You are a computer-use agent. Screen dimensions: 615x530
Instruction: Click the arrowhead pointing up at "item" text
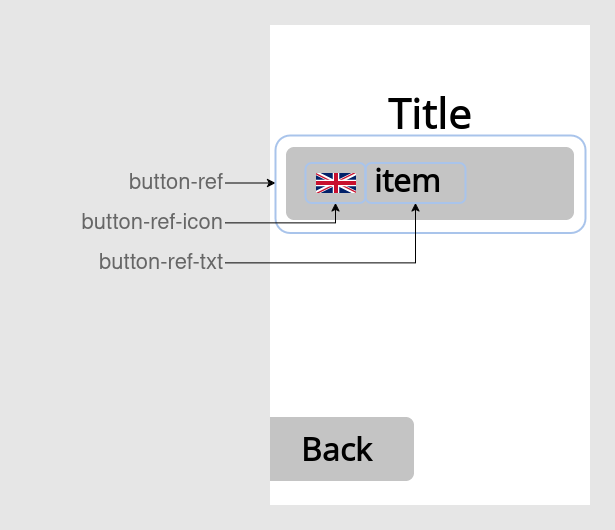[415, 208]
